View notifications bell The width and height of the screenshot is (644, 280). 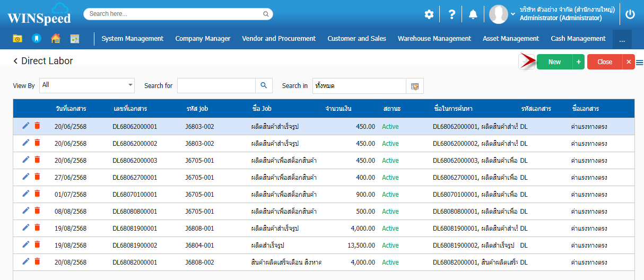point(473,14)
